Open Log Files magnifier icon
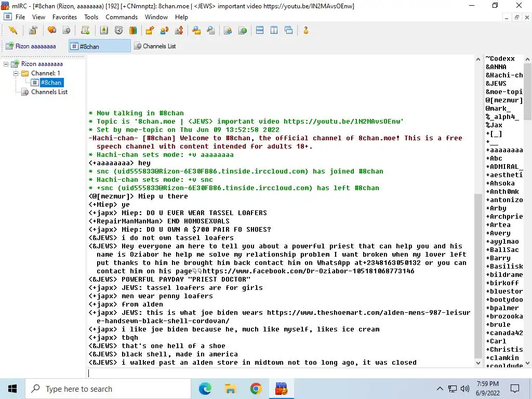 (211, 31)
